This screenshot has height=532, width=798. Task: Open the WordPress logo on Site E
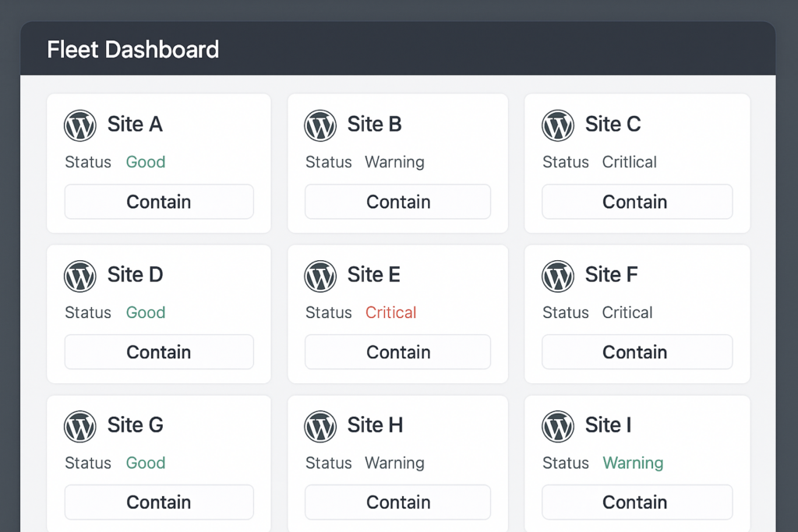pyautogui.click(x=320, y=275)
